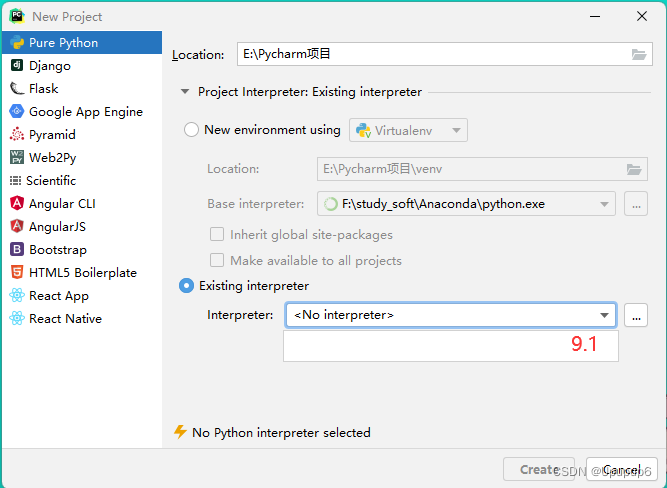The width and height of the screenshot is (667, 488).
Task: Click the lightning bolt warning icon
Action: coord(180,432)
